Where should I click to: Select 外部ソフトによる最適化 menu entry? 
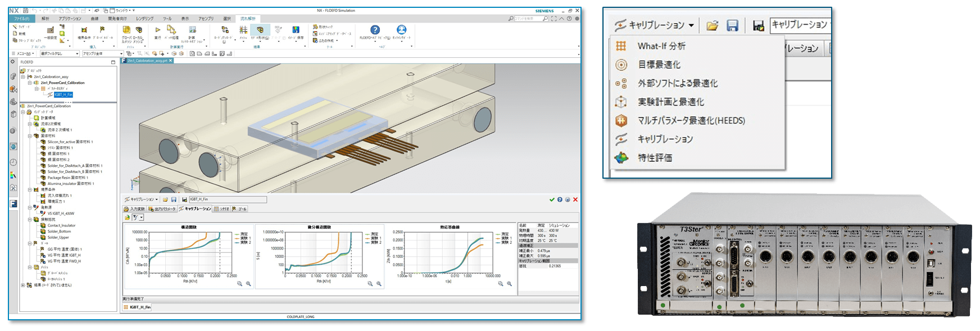pos(678,83)
